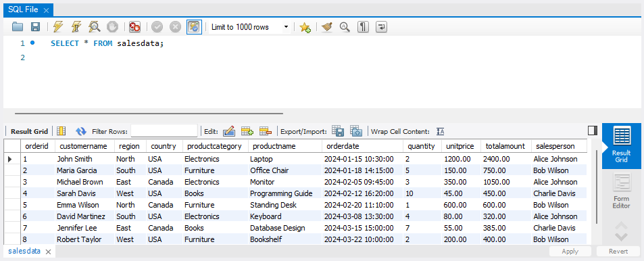The image size is (644, 261).
Task: Toggle the field types grid icon
Action: tap(61, 131)
